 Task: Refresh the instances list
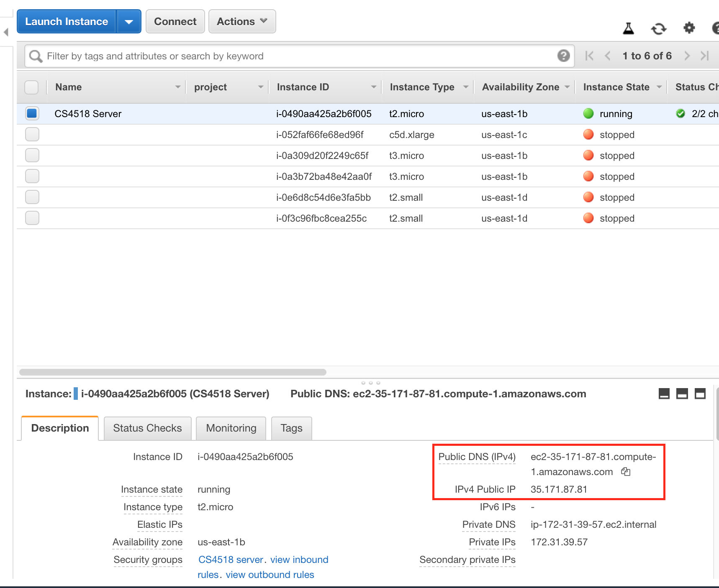coord(658,28)
